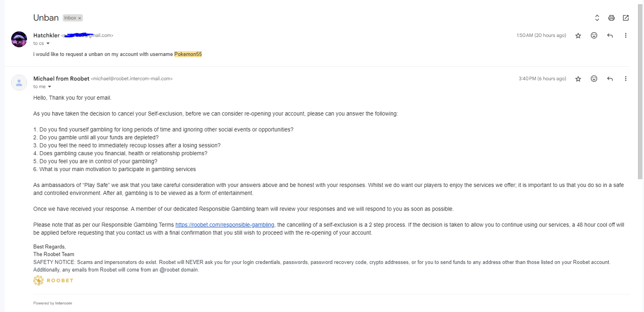This screenshot has width=644, height=312.
Task: Reply to Michael from Roobet's message
Action: tap(610, 79)
